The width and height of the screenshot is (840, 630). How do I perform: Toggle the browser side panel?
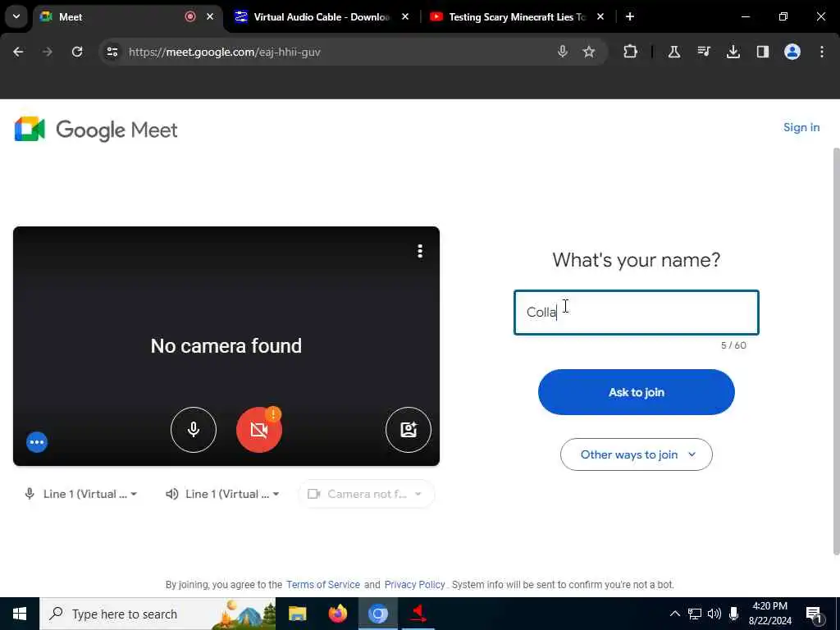click(762, 52)
